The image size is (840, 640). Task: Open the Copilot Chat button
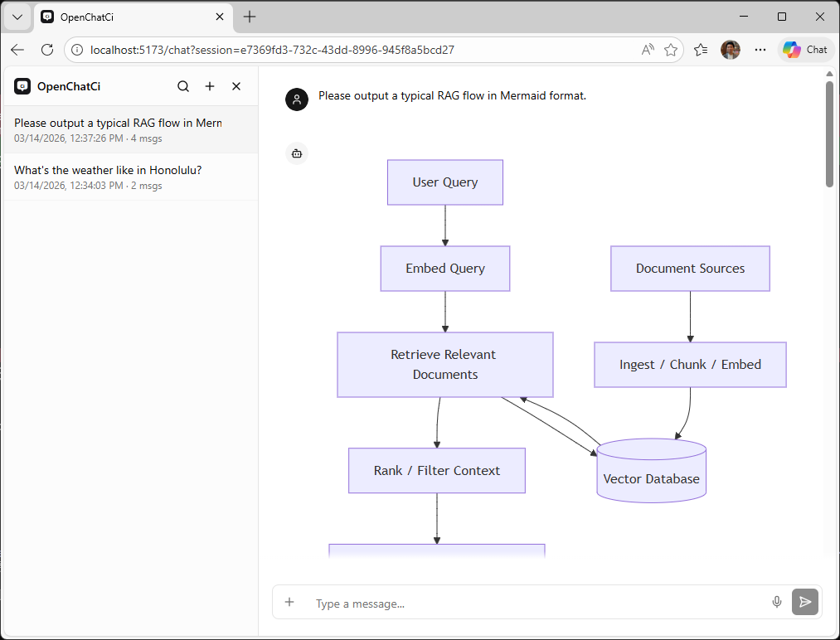point(806,50)
